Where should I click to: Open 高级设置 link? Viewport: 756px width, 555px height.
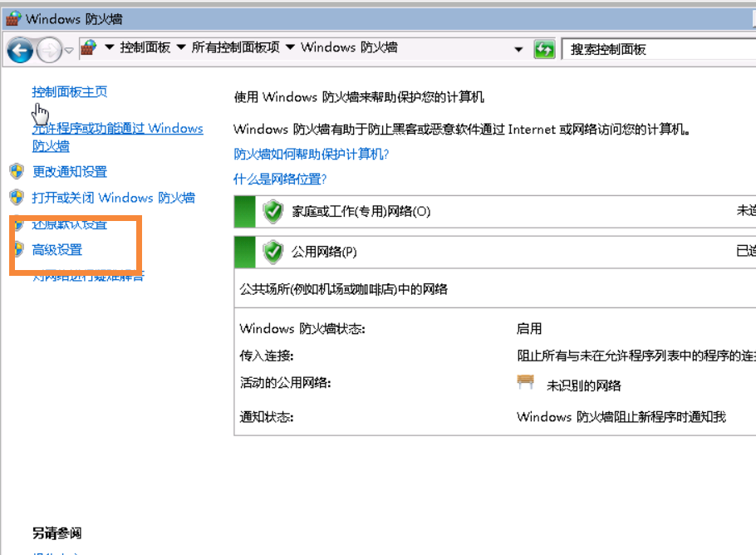(56, 250)
